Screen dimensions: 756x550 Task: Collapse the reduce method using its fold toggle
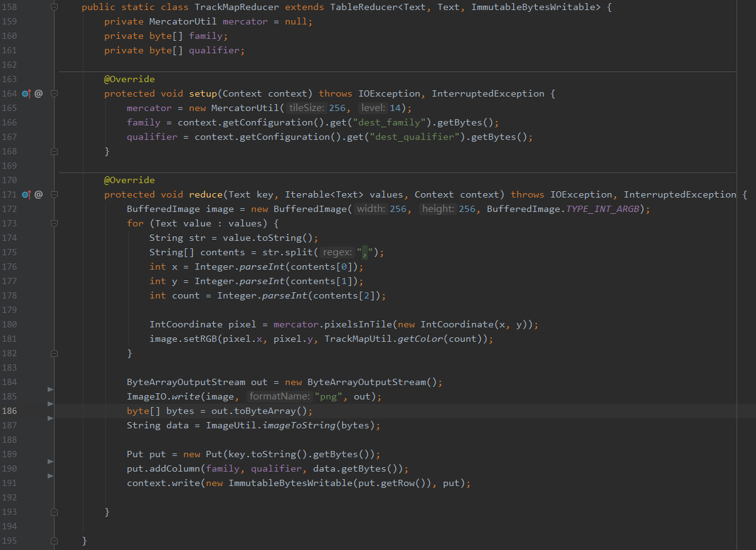pos(54,194)
